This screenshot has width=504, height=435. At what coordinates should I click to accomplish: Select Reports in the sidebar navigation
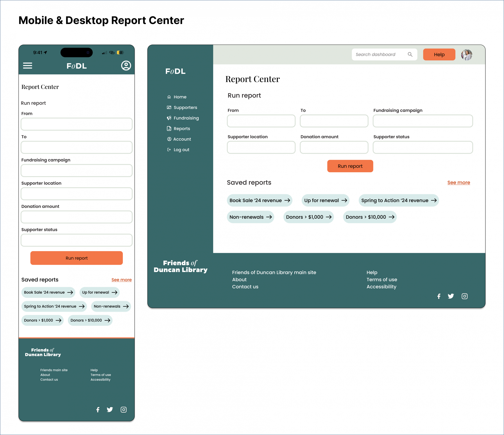(182, 129)
